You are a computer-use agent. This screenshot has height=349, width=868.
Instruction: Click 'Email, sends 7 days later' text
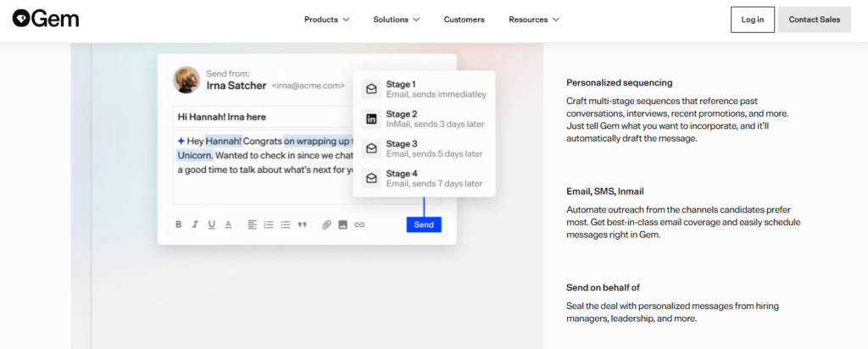[435, 184]
